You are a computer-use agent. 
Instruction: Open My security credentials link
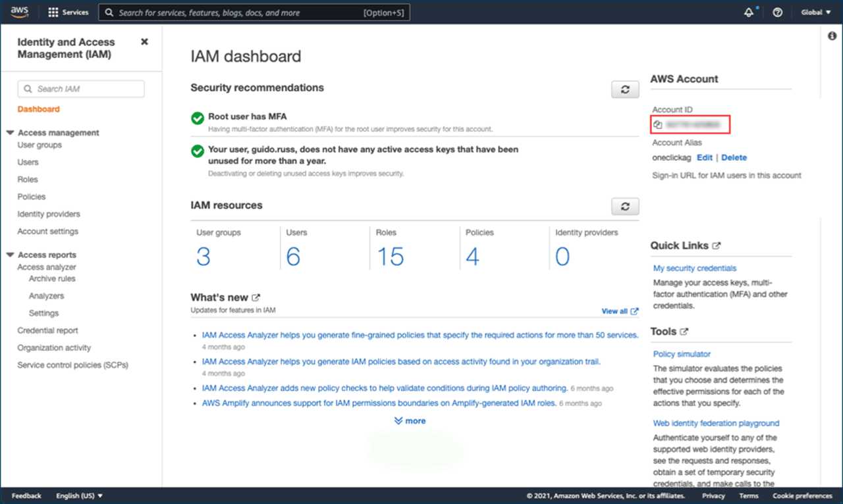point(695,268)
